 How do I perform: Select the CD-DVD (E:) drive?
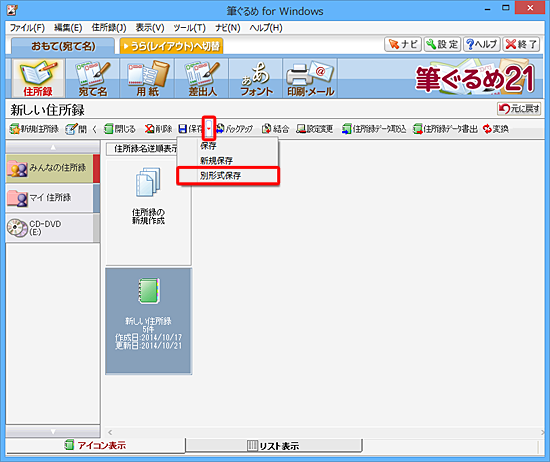tap(53, 228)
